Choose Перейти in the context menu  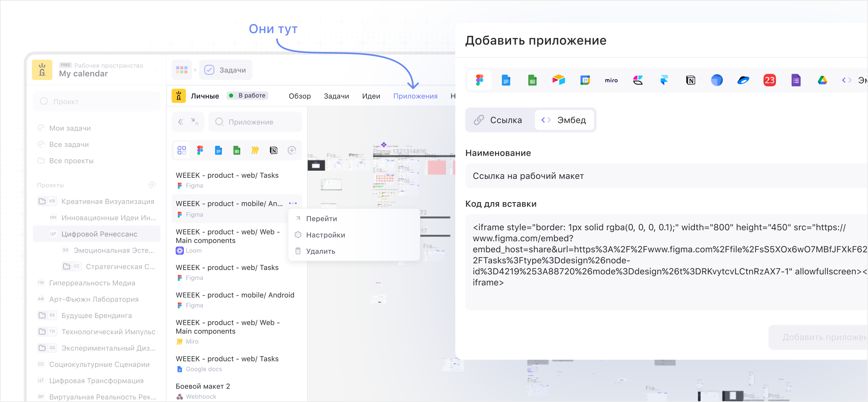coord(354,218)
